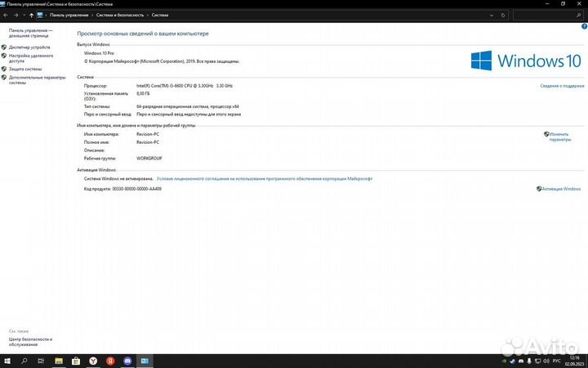
Task: Open 'Настройка удаленного доступа'
Action: pyautogui.click(x=31, y=58)
